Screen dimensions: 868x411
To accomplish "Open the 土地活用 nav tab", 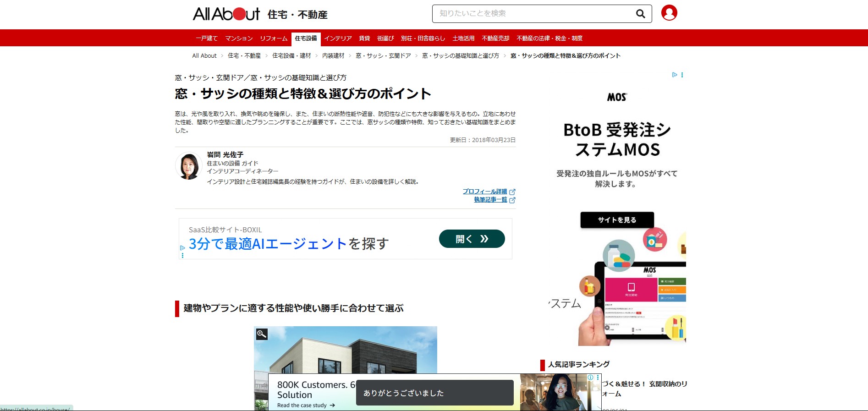I will 463,38.
